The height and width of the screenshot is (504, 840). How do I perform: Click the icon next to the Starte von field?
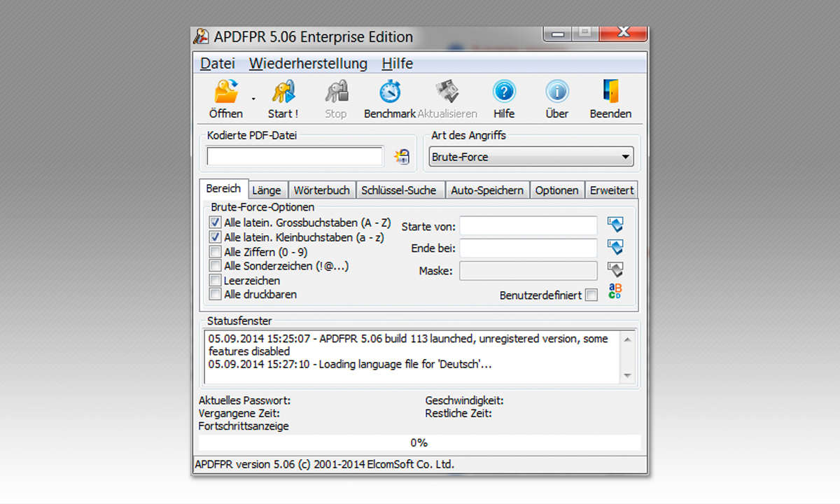coord(615,225)
